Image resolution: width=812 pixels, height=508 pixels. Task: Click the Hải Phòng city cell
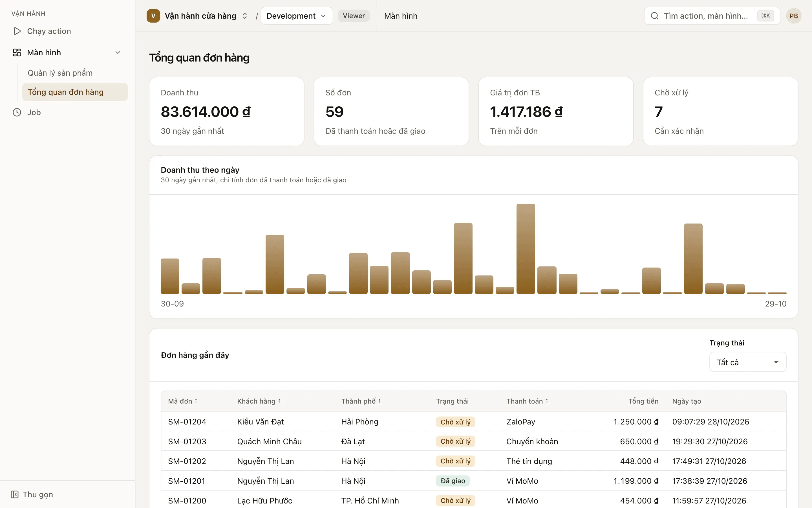[359, 422]
